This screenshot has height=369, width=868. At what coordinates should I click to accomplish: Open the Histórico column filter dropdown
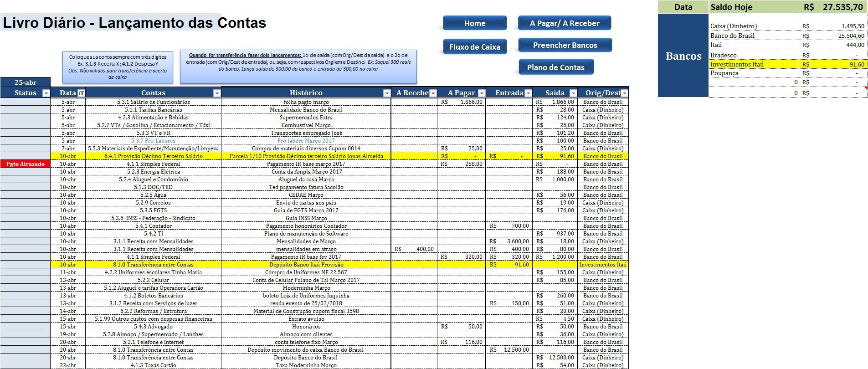click(387, 93)
